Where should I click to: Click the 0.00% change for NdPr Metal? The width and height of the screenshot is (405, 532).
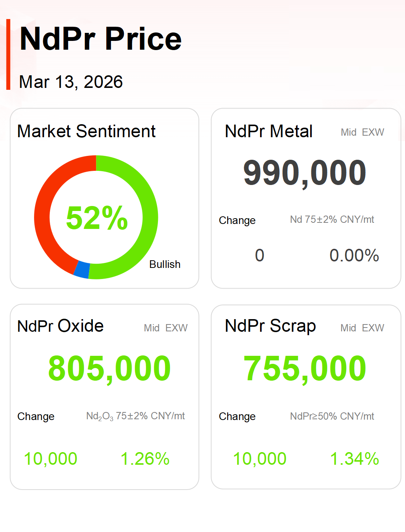point(354,255)
